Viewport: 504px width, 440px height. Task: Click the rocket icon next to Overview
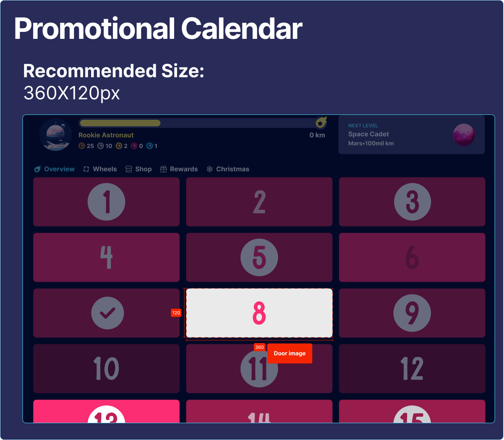(x=38, y=169)
